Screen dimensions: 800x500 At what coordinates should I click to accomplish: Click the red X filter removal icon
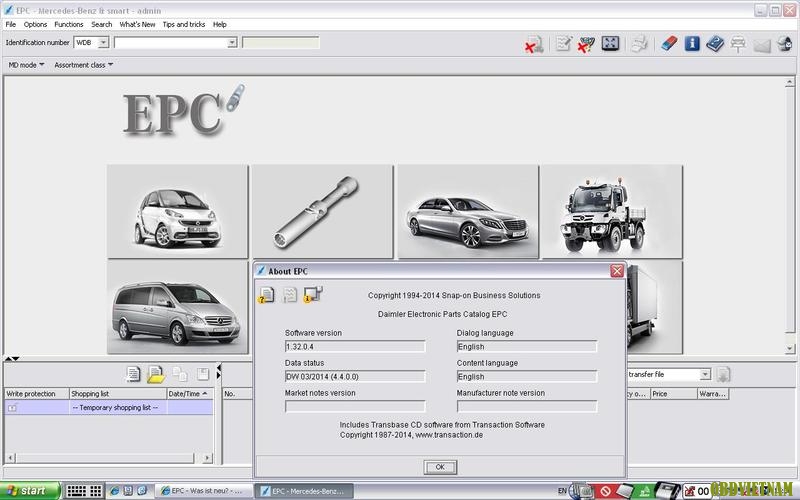[586, 44]
